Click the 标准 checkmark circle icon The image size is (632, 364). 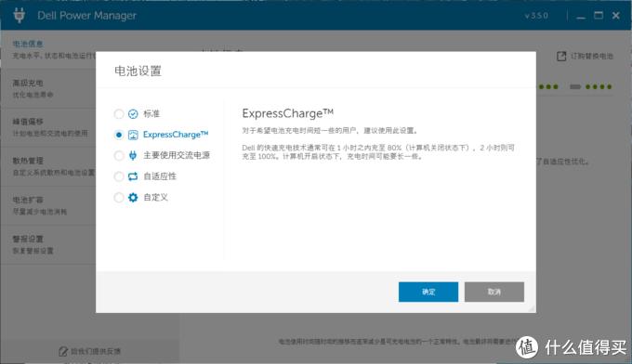(133, 114)
